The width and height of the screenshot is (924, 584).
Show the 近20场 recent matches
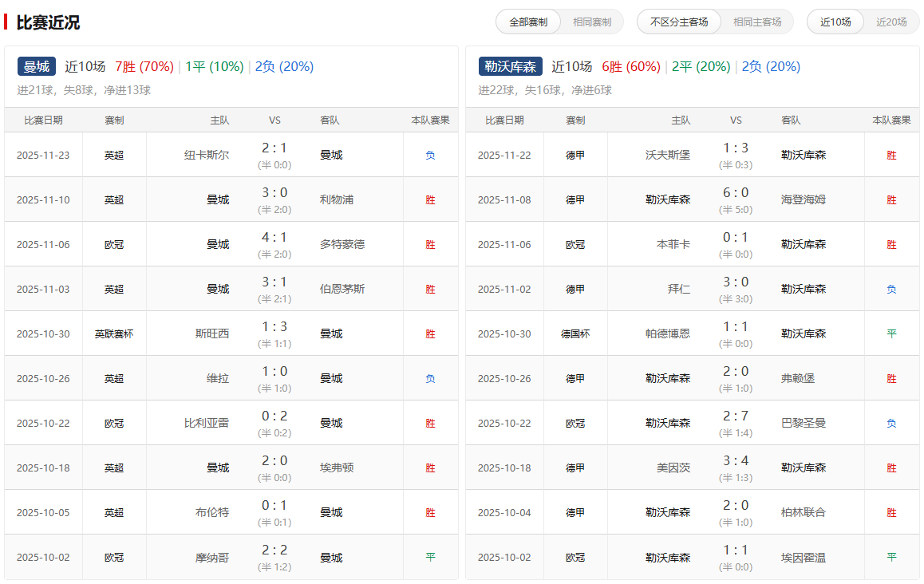tap(891, 22)
